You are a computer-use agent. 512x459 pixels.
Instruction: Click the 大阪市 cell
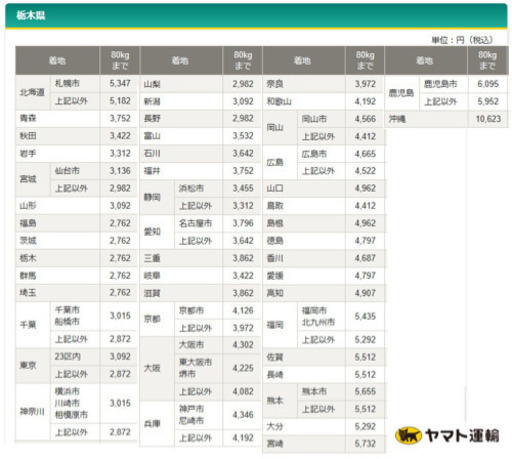pyautogui.click(x=198, y=345)
